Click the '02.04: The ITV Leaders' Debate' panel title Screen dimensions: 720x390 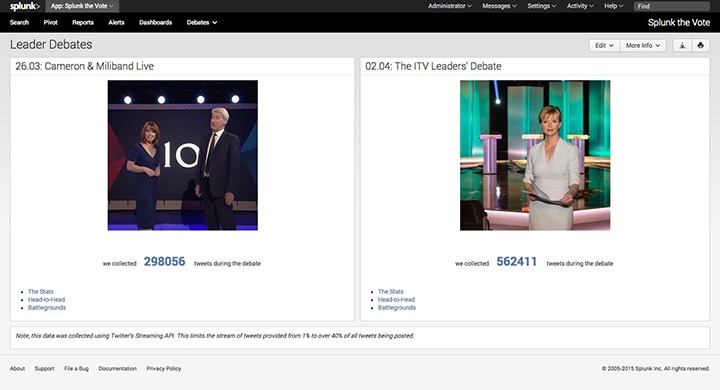pos(433,66)
